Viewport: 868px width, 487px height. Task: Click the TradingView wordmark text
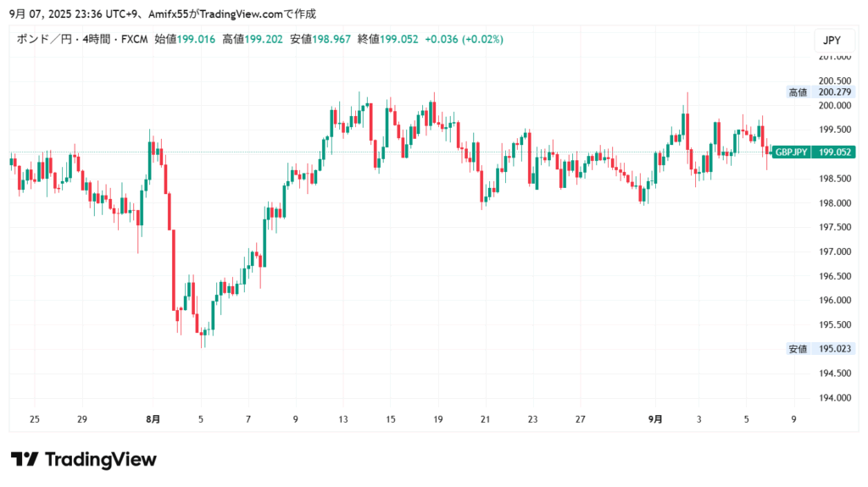tap(100, 460)
